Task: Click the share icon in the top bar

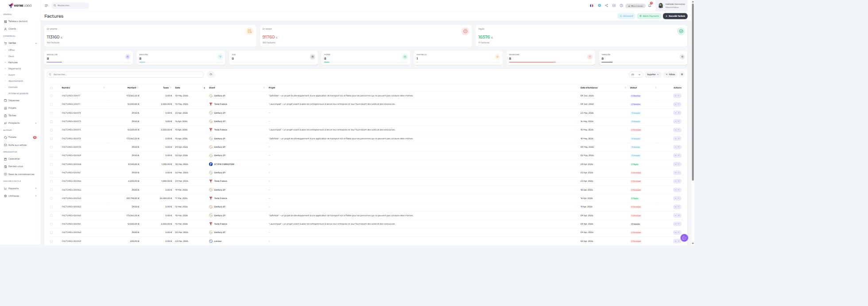Action: click(606, 6)
